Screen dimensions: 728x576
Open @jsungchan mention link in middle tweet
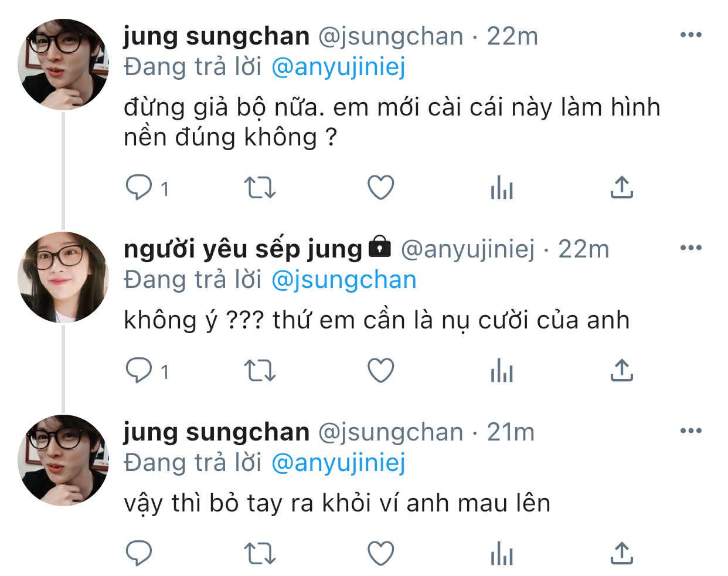point(343,280)
